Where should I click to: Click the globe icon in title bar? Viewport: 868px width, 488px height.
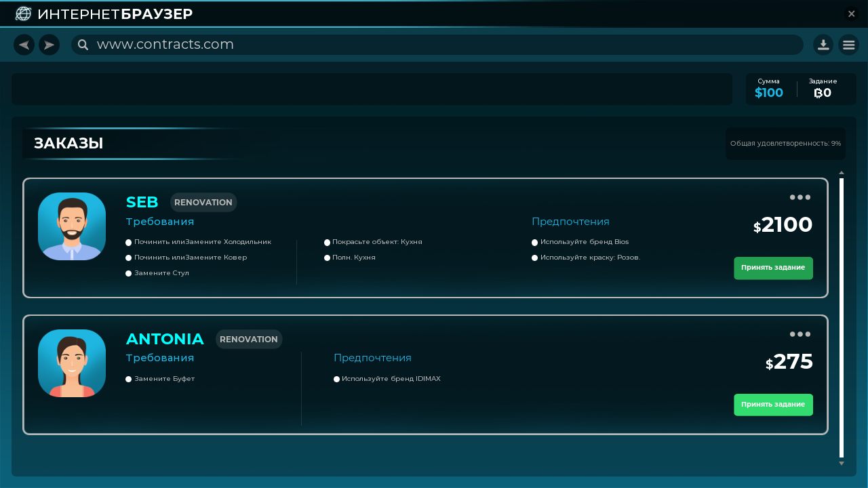[23, 14]
